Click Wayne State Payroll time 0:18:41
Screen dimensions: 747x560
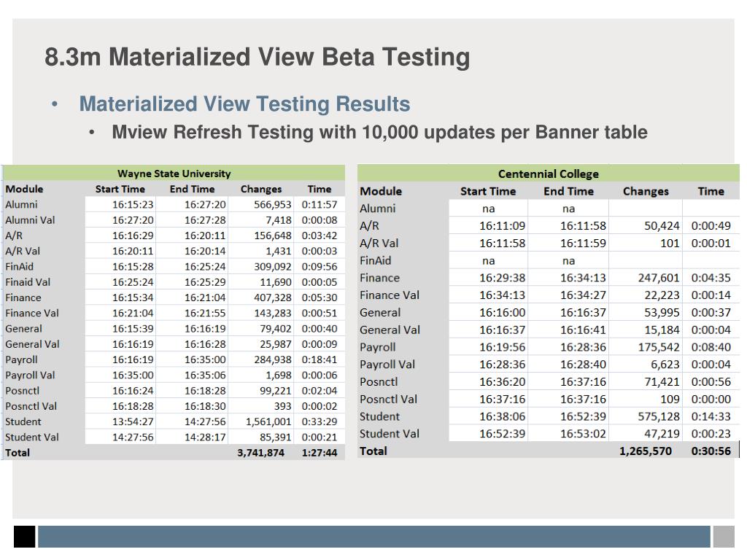(x=320, y=359)
